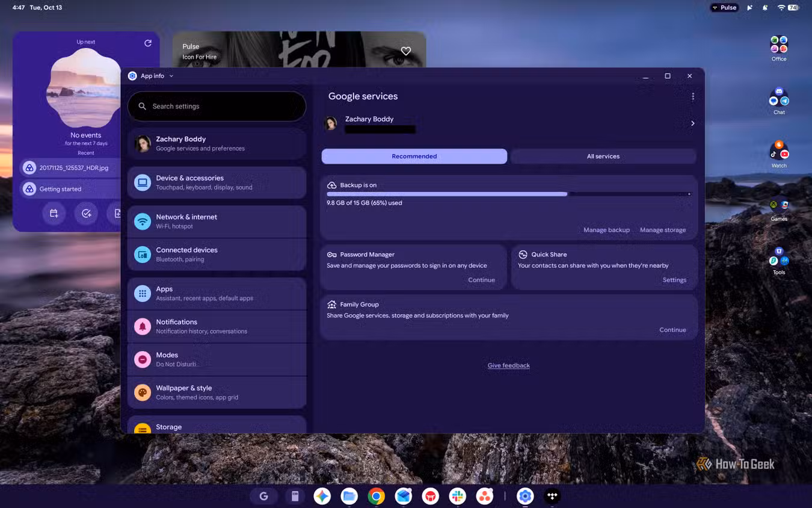Open Connected devices settings
Viewport: 812px width, 508px height.
[x=217, y=255]
